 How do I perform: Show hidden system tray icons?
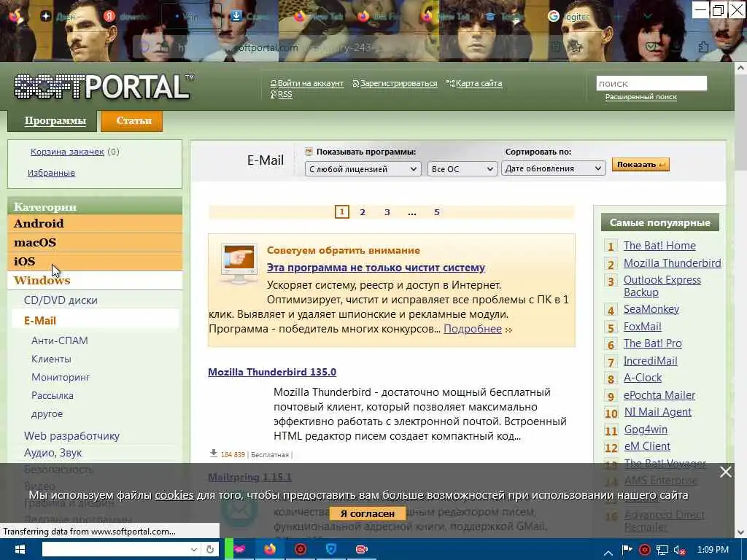pos(608,551)
